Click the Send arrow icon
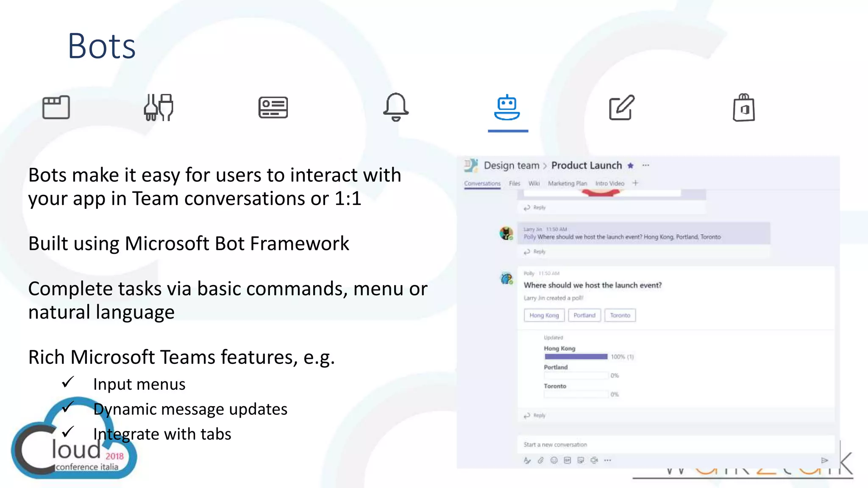 coord(824,460)
